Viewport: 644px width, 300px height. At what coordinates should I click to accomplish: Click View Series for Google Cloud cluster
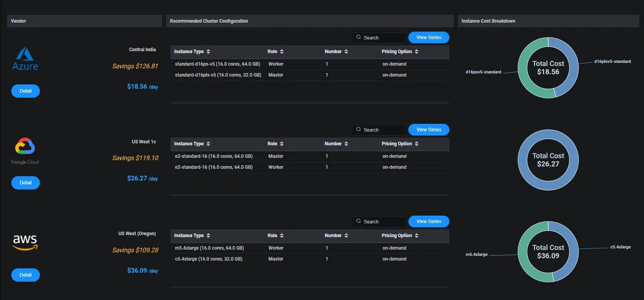pyautogui.click(x=429, y=130)
